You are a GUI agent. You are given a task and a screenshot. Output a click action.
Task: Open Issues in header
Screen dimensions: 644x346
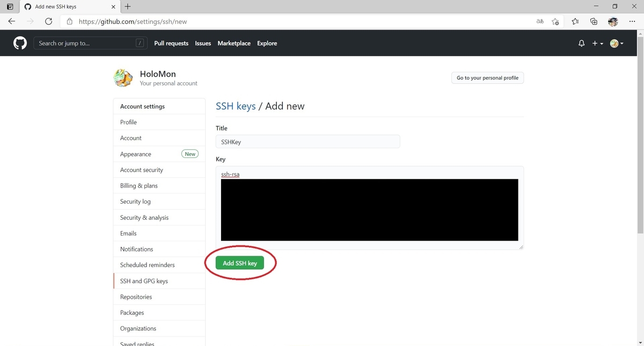click(x=203, y=44)
